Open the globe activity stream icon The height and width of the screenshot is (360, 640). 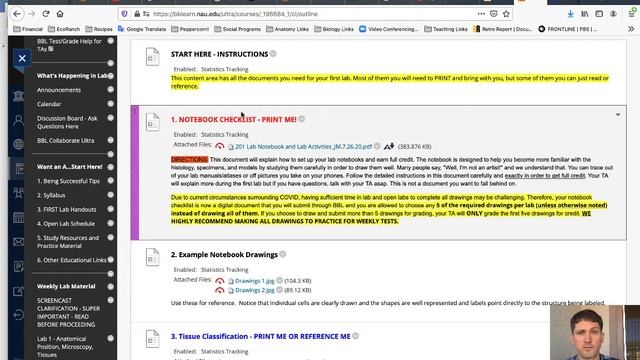pos(18,144)
